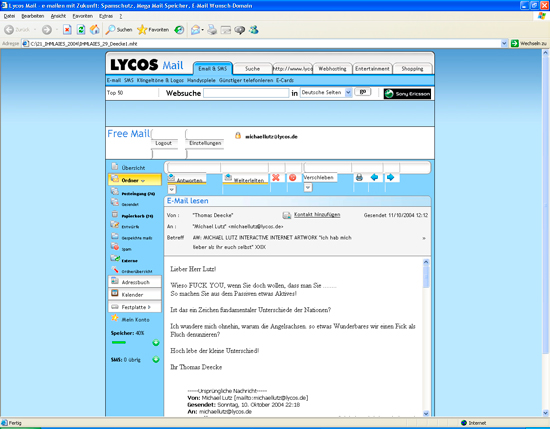Delete email with the red X icon
The height and width of the screenshot is (429, 550).
coord(276,177)
